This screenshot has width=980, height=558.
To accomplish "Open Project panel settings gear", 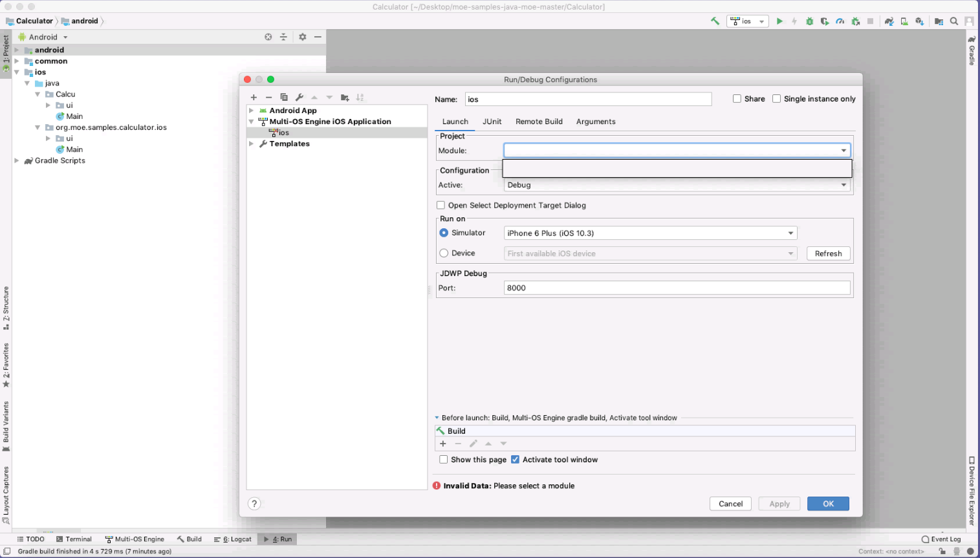I will click(302, 37).
